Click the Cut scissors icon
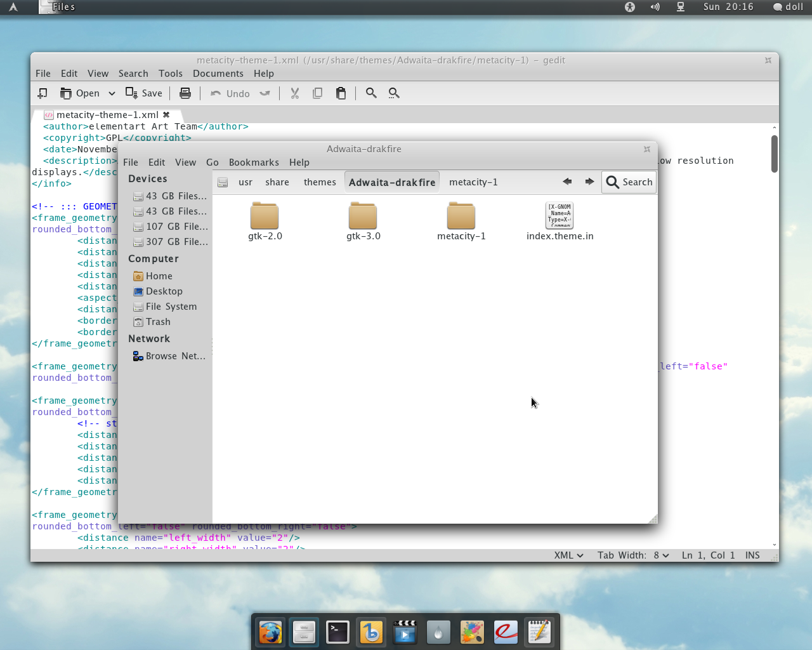812x650 pixels. pos(294,93)
